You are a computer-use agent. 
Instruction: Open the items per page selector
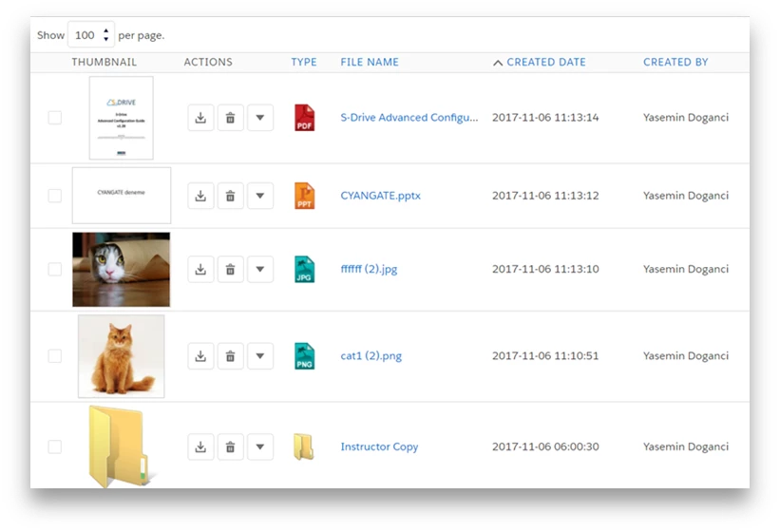click(x=91, y=35)
